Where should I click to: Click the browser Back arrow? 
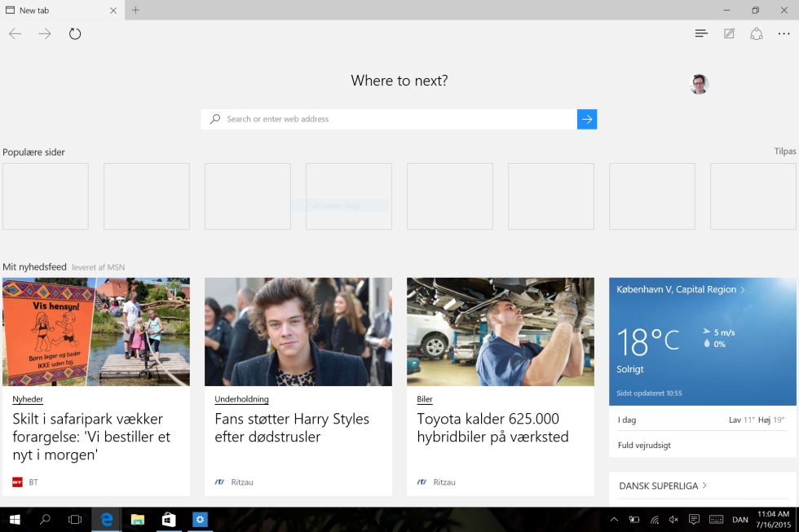(15, 33)
